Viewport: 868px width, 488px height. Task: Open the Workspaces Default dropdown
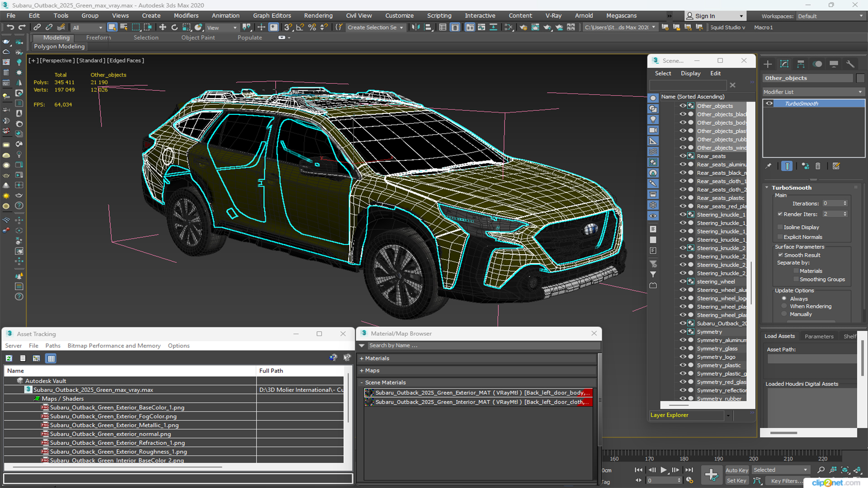click(x=830, y=16)
